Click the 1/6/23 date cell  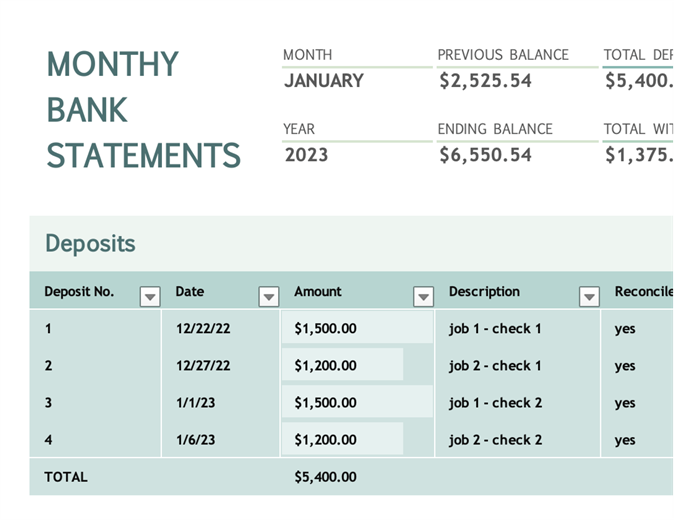pyautogui.click(x=196, y=440)
